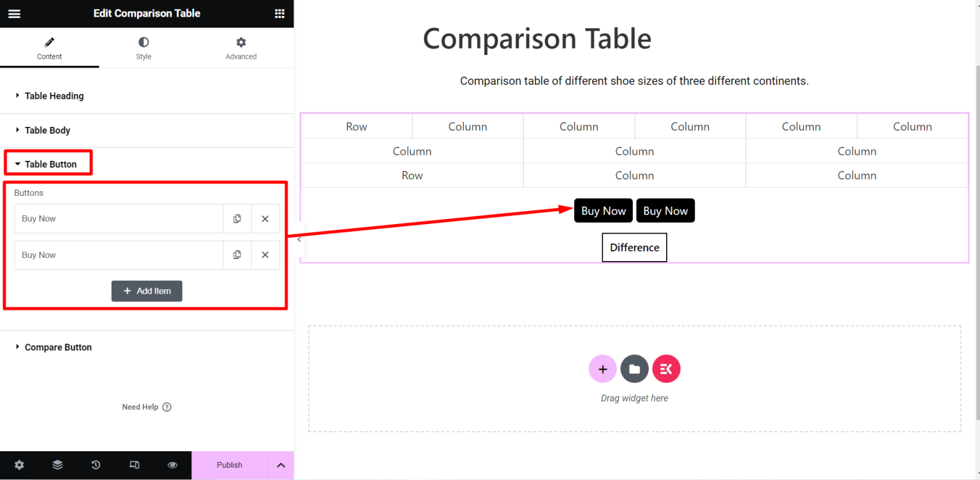Expand the Table Heading section
The image size is (980, 480).
(x=54, y=96)
